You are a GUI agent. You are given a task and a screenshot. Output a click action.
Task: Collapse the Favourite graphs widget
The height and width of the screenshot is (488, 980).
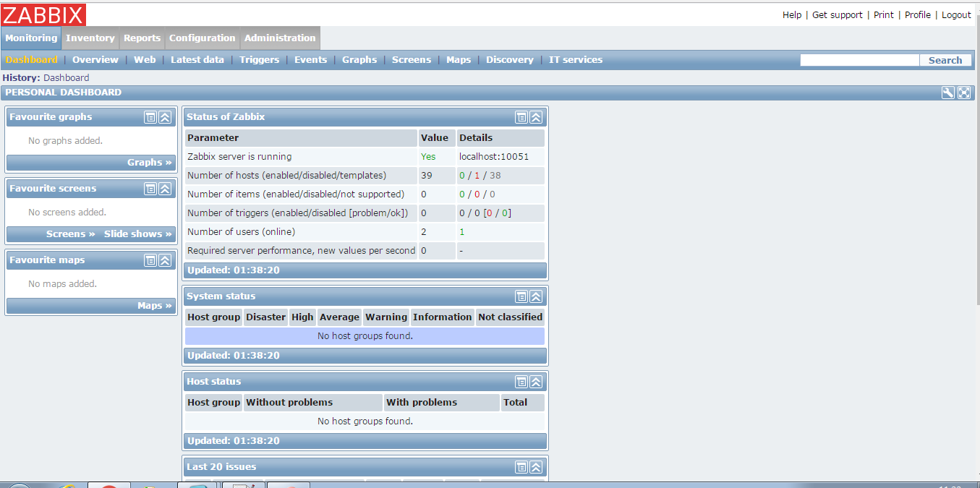pos(165,117)
